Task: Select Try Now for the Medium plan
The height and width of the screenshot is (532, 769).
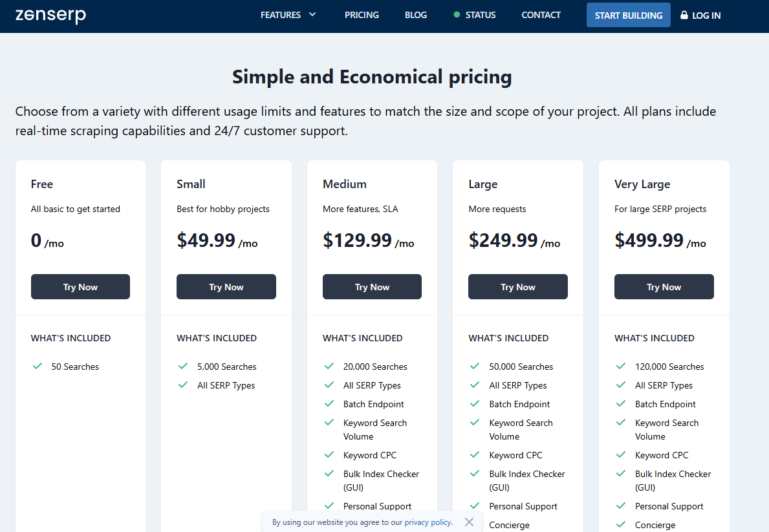Action: [372, 287]
